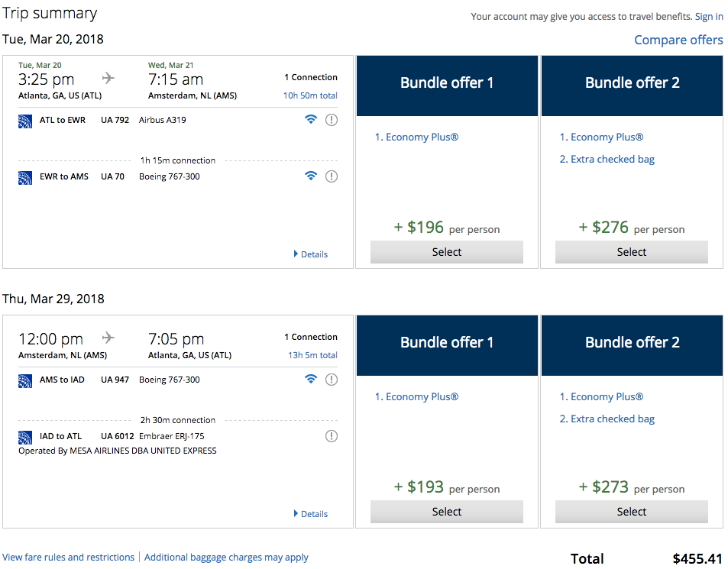Click the Trip summary heading
Screen dimensions: 728x569
pos(50,13)
